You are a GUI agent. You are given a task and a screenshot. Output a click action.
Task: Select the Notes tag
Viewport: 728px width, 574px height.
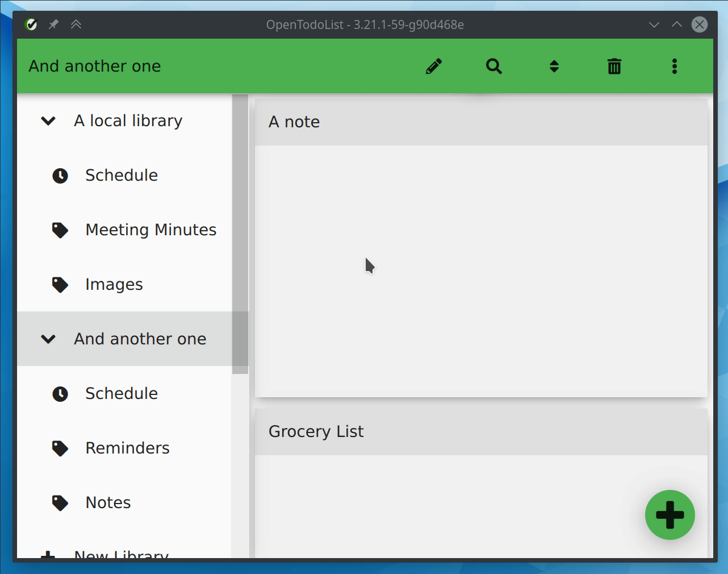(x=124, y=502)
